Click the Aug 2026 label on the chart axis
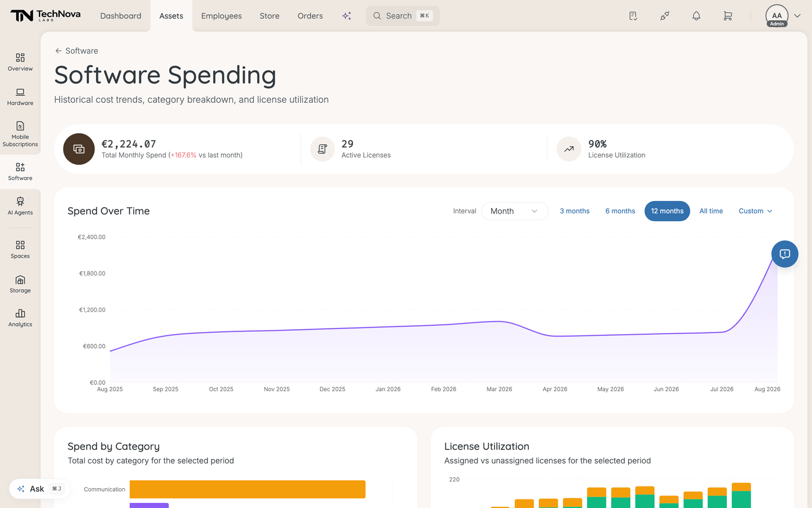 [767, 389]
